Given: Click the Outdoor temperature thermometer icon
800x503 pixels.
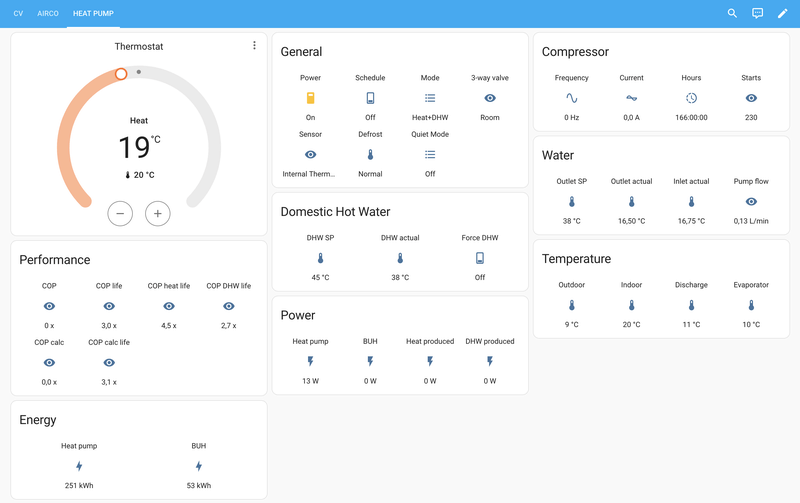Looking at the screenshot, I should click(572, 305).
